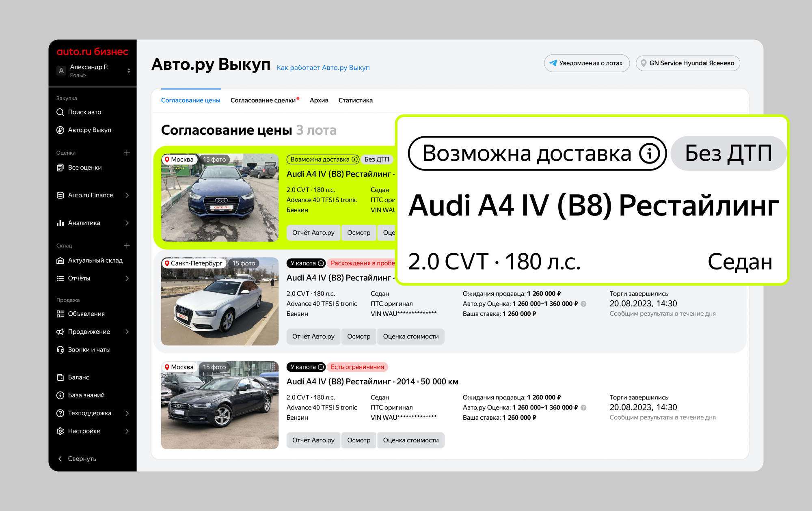Click the bar chart icon beside Аналитика
Image resolution: width=812 pixels, height=511 pixels.
tap(60, 223)
